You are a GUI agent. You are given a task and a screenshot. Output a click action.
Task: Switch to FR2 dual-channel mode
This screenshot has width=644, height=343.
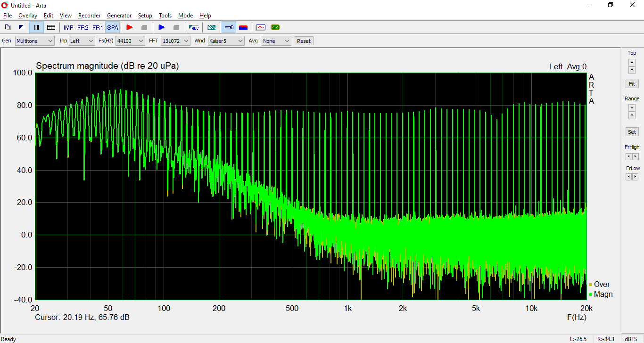click(x=83, y=28)
